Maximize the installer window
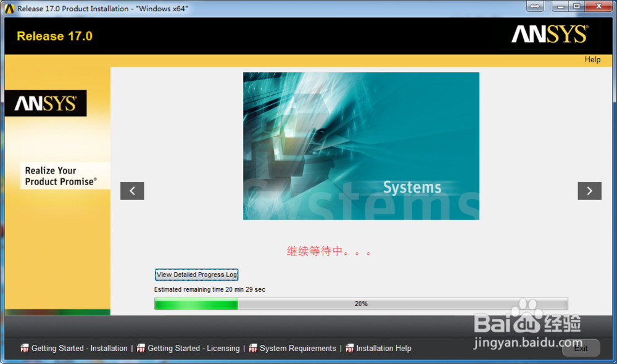617x364 pixels. click(576, 6)
